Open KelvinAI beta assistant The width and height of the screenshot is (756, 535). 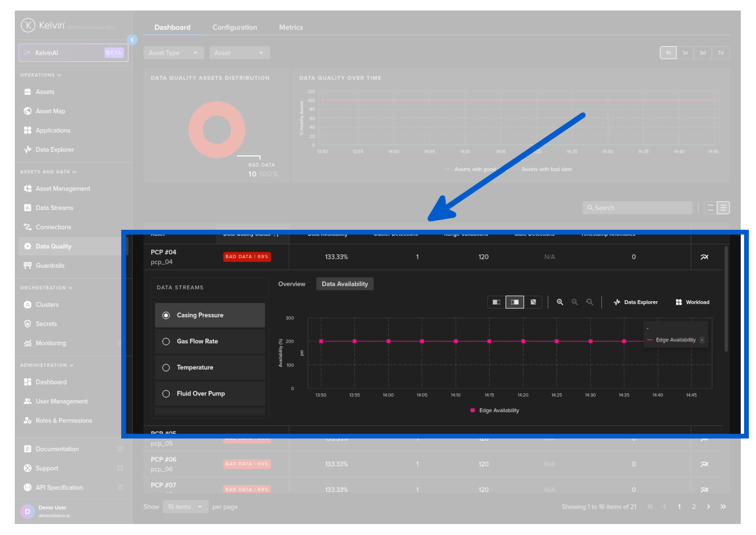coord(73,53)
